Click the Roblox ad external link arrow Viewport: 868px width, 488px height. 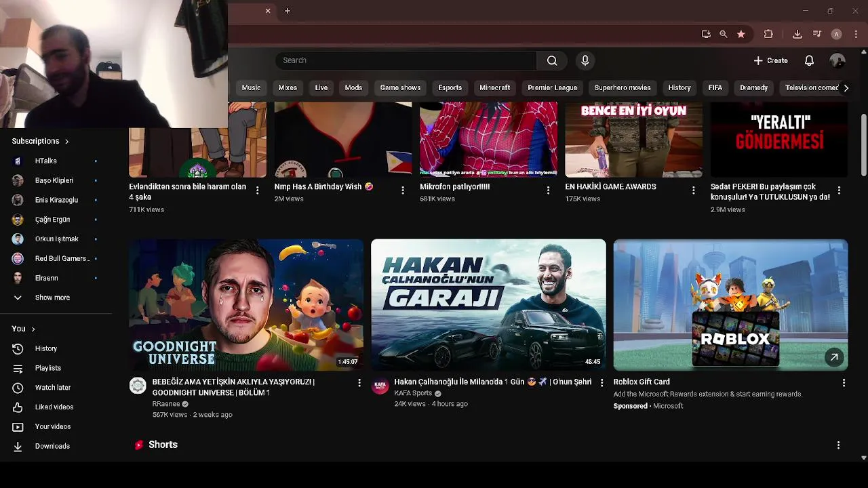point(834,357)
